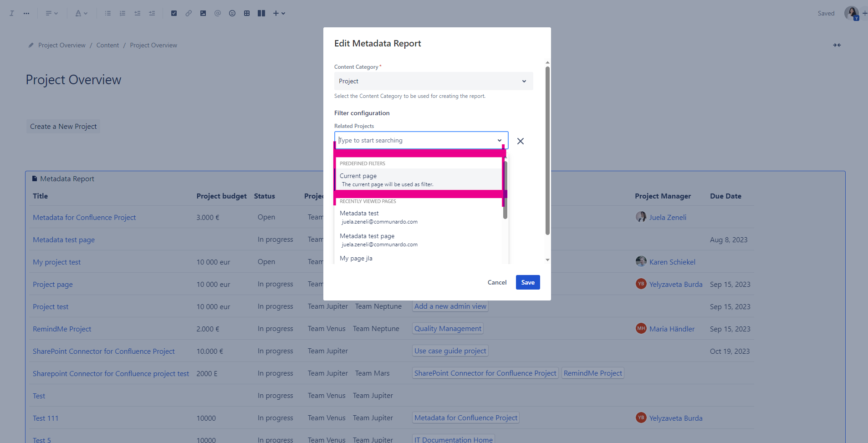
Task: Insert an action item checkbox
Action: click(x=174, y=13)
